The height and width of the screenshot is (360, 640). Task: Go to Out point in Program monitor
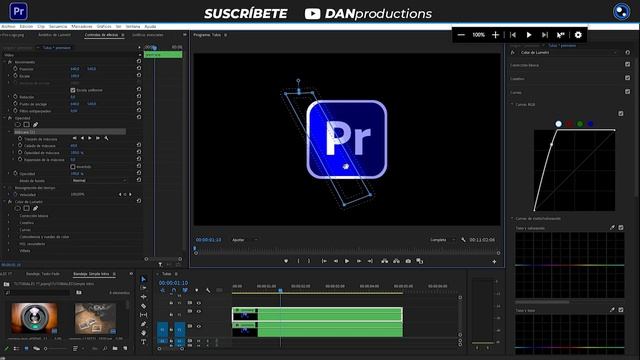(x=370, y=261)
